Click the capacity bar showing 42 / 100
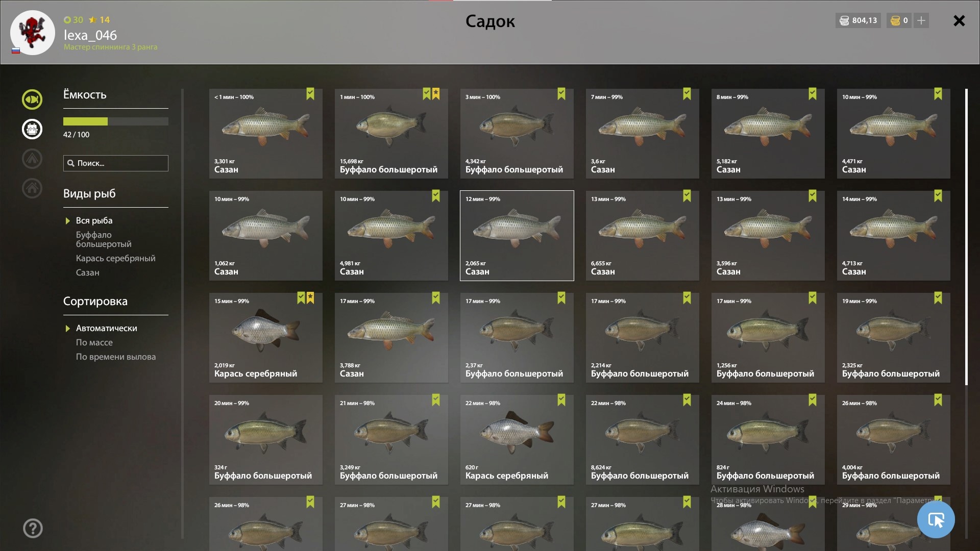Image resolution: width=980 pixels, height=551 pixels. [x=116, y=121]
